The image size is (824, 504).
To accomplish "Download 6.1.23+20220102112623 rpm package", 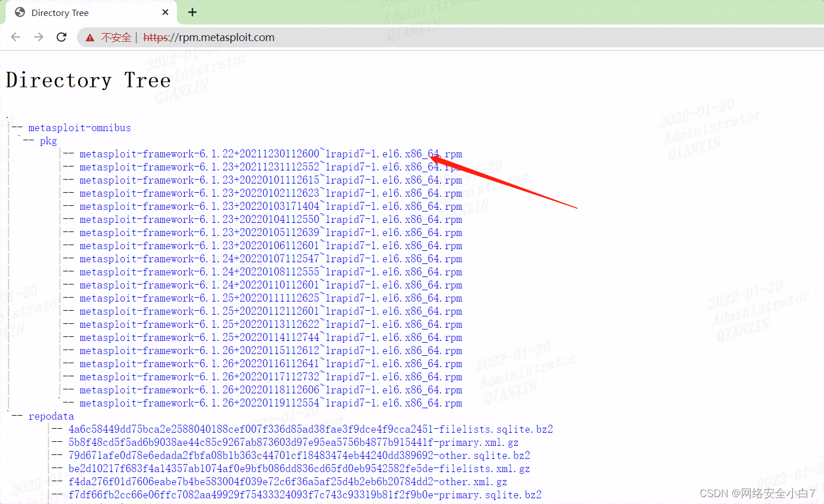I will pyautogui.click(x=271, y=193).
